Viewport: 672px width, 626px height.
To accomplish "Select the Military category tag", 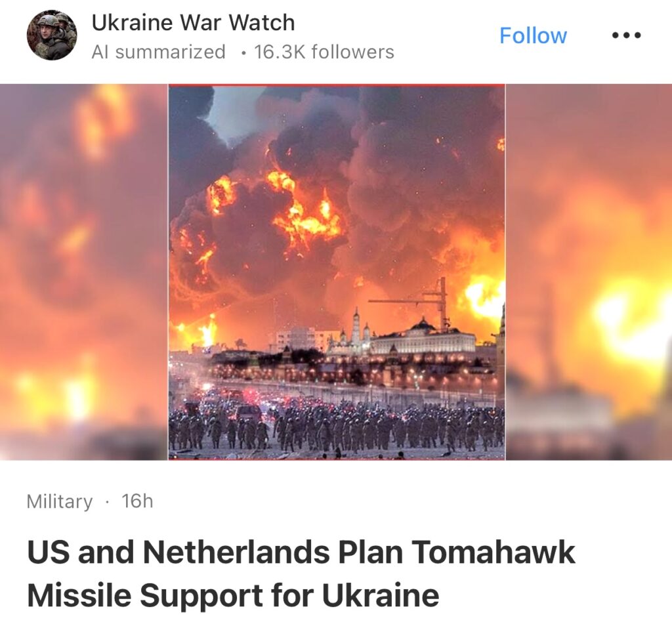I will coord(60,501).
